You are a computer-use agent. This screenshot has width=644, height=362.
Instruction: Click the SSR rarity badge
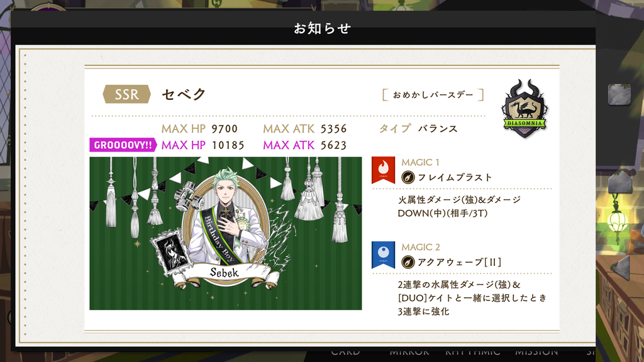coord(126,94)
